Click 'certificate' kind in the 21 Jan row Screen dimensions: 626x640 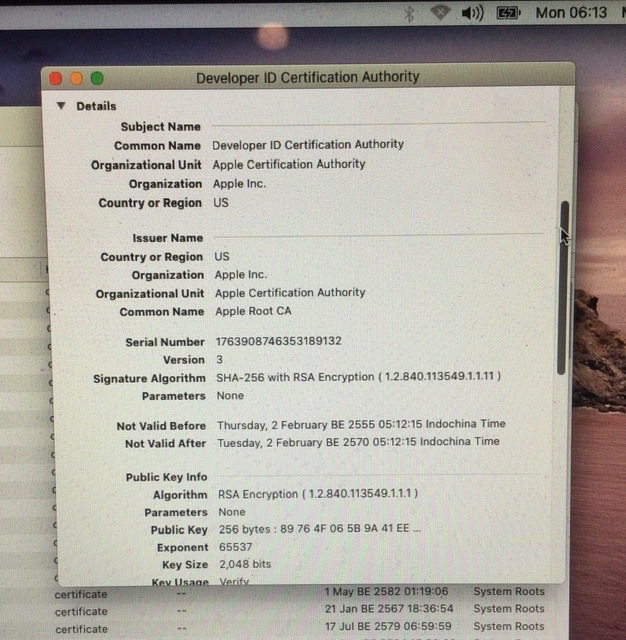pos(81,612)
